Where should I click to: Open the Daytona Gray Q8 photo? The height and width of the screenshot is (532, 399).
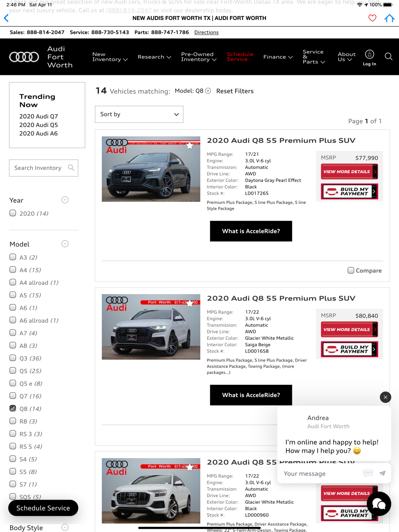click(x=151, y=169)
